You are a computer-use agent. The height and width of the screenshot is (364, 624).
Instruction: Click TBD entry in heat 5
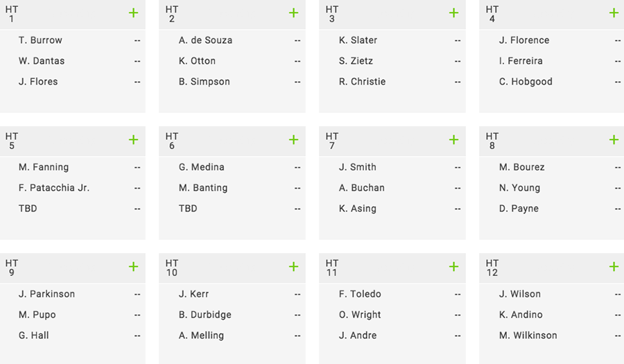28,209
